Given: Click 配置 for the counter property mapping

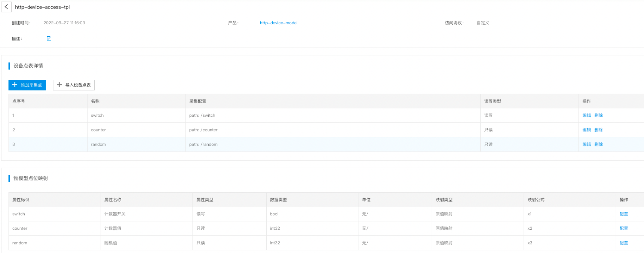Looking at the screenshot, I should (x=624, y=228).
